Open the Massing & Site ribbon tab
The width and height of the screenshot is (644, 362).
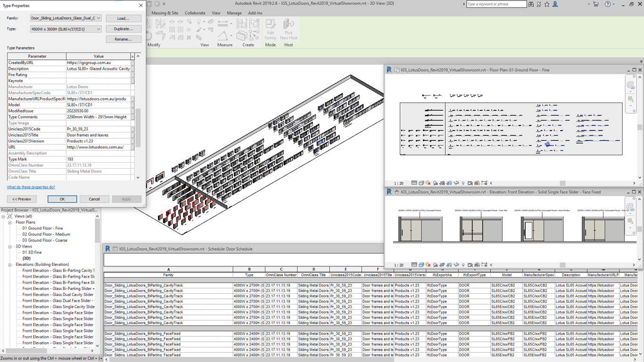(x=165, y=13)
